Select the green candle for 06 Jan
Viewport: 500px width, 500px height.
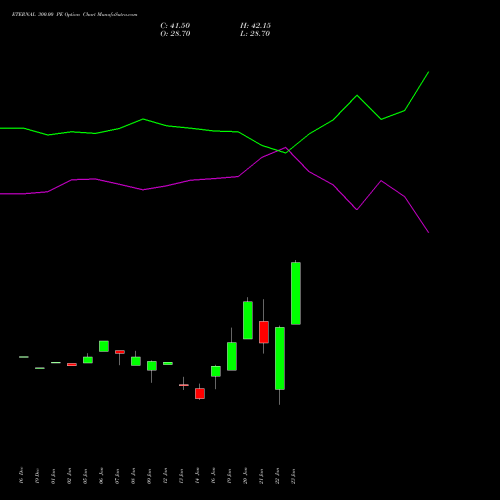point(104,346)
